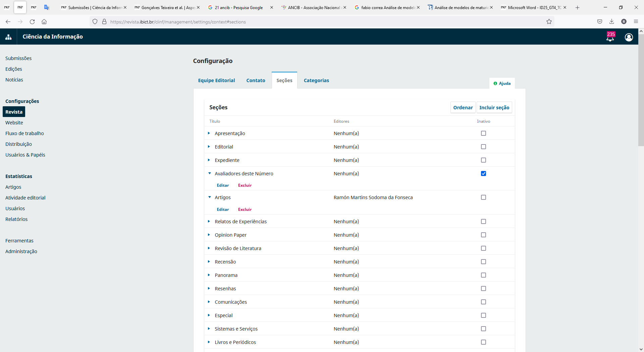The height and width of the screenshot is (352, 644).
Task: Show connection padlock information
Action: (104, 22)
